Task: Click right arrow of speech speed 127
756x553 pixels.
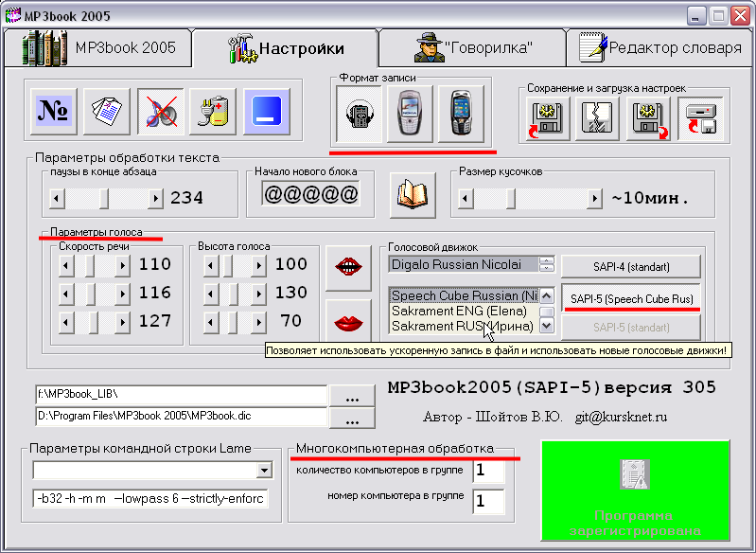Action: [122, 322]
